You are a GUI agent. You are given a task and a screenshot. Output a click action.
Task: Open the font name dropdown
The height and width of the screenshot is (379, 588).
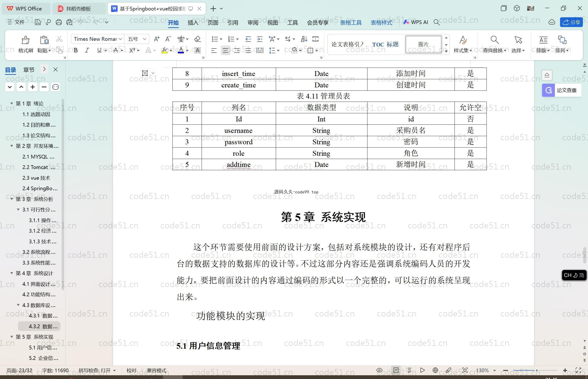(x=120, y=39)
